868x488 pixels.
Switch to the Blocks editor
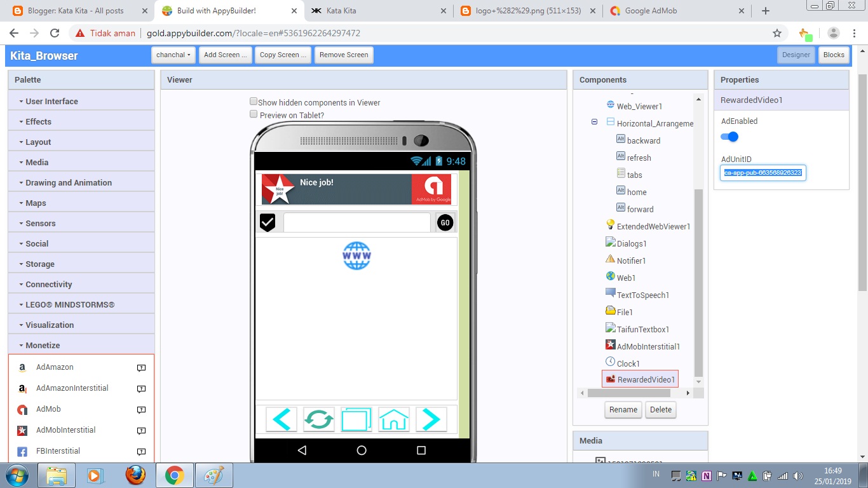834,55
